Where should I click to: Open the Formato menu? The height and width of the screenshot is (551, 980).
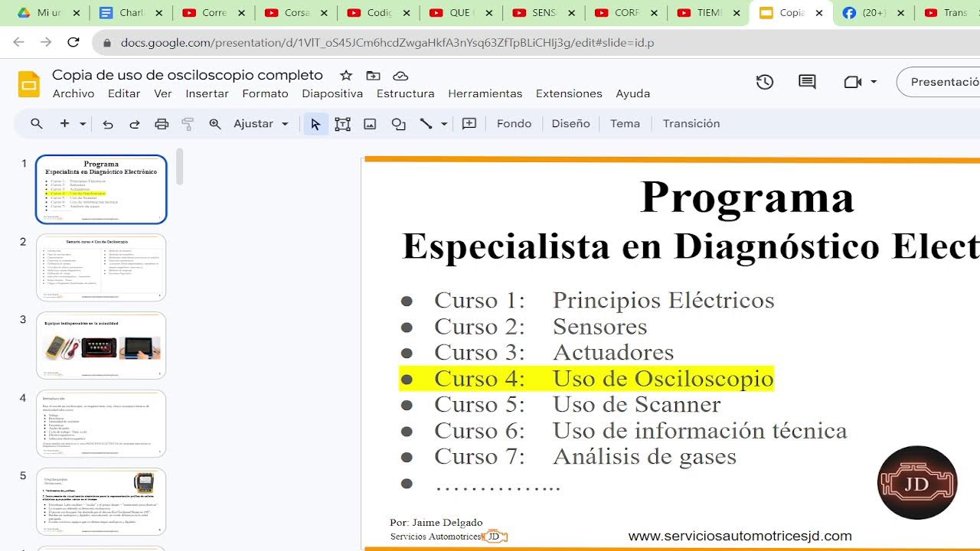point(265,93)
